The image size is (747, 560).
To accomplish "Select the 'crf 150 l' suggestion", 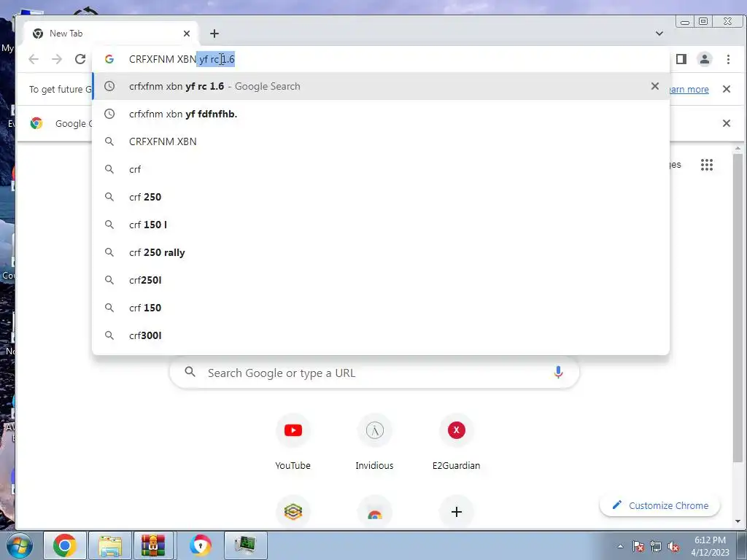I will (x=381, y=225).
